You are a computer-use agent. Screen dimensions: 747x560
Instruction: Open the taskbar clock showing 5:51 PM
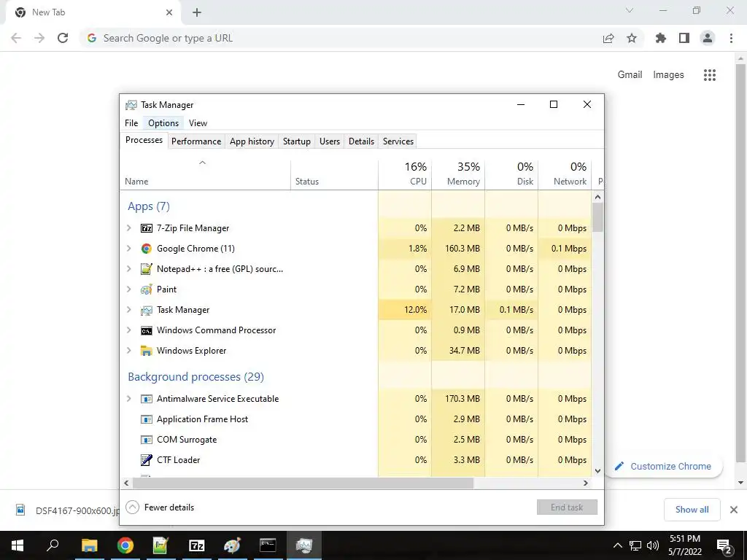coord(684,545)
